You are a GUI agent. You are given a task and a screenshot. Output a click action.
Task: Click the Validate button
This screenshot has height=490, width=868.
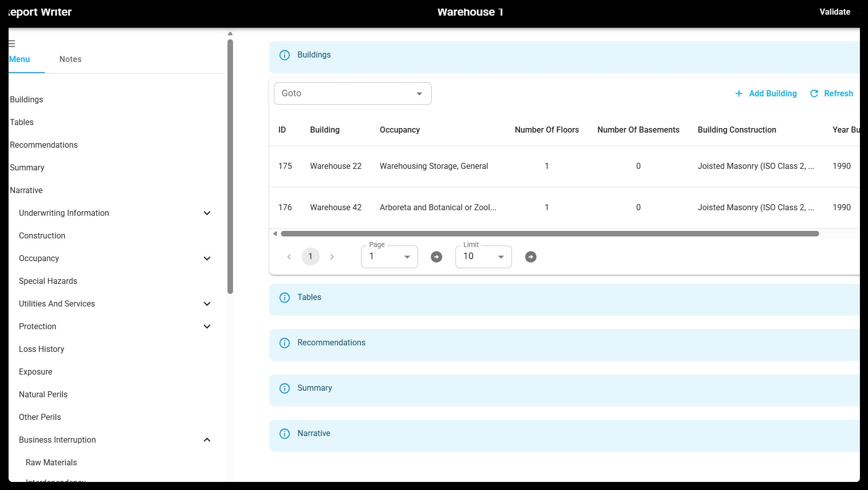tap(835, 12)
